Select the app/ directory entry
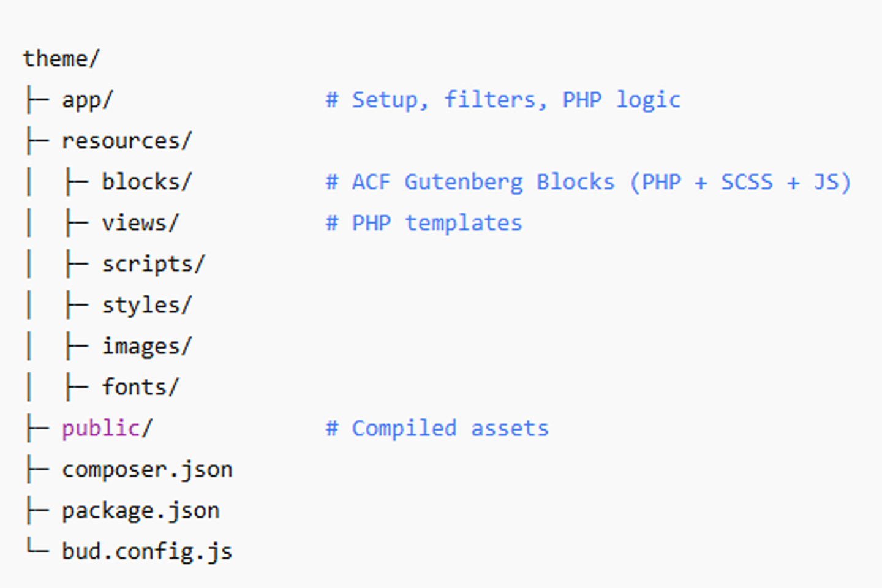Screen dimensions: 882x588 coord(87,100)
